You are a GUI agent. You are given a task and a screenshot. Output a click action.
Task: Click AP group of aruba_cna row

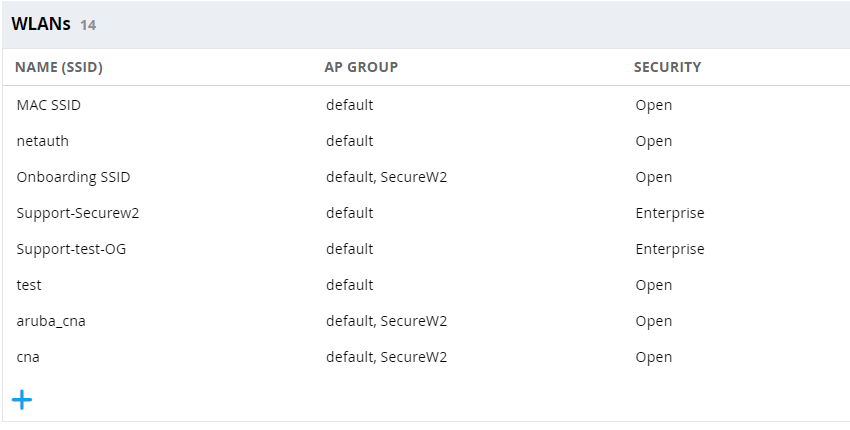(386, 321)
